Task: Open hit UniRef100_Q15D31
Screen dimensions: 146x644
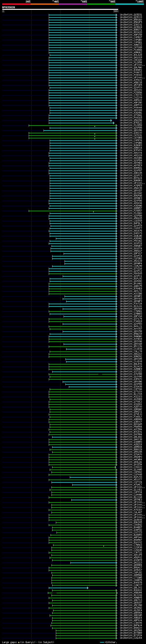Action: (131, 15)
